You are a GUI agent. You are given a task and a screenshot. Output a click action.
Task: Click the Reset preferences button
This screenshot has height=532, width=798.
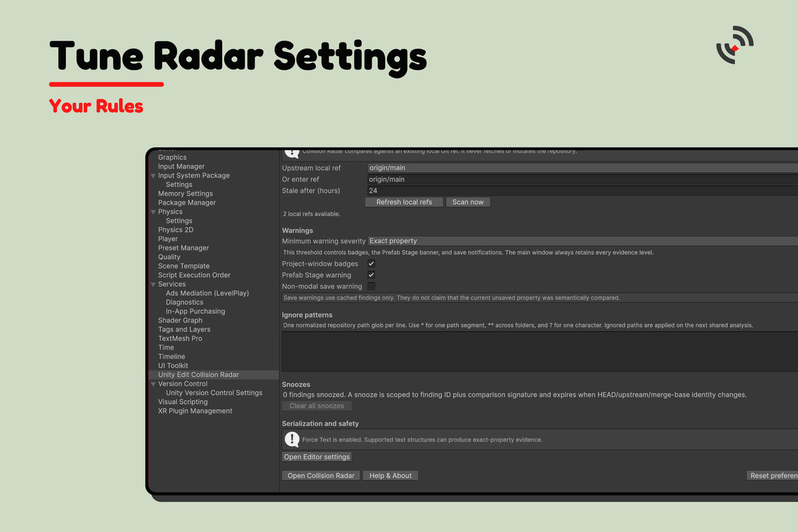pos(772,475)
